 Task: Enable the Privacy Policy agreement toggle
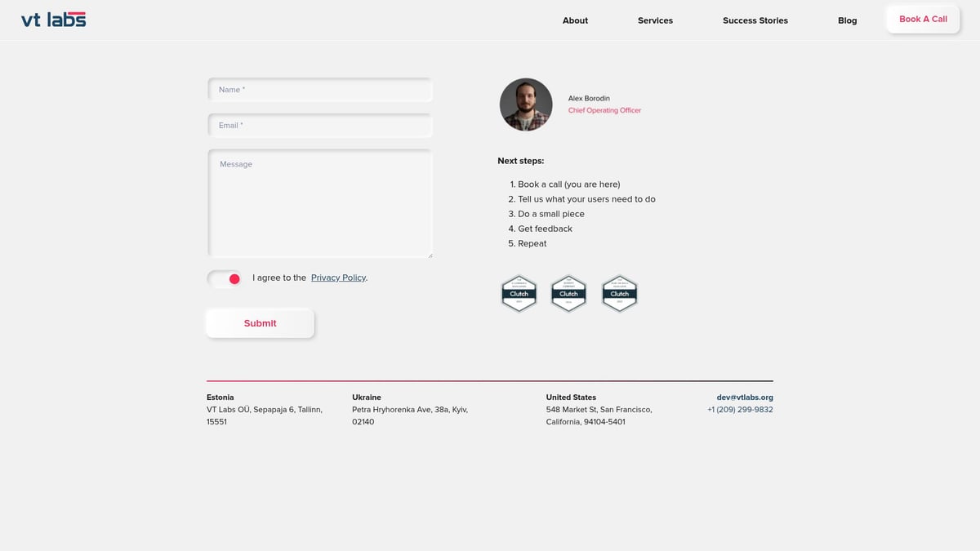[x=223, y=278]
